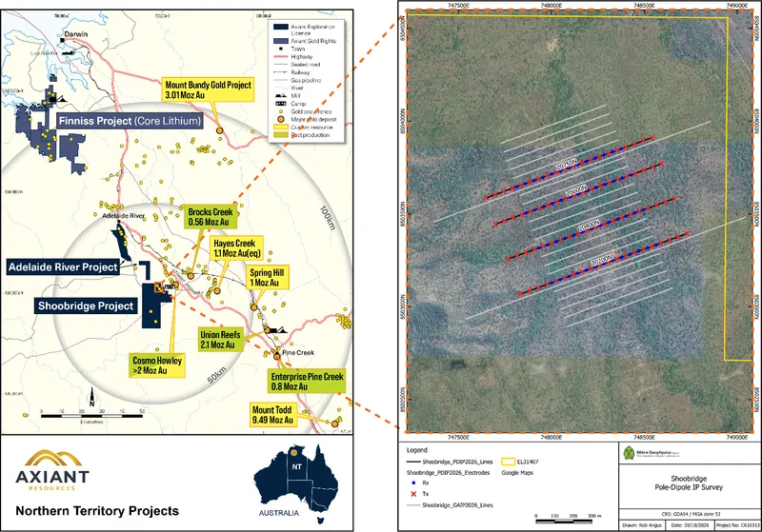
Task: Click the Adelaide River town name
Action: click(x=124, y=215)
